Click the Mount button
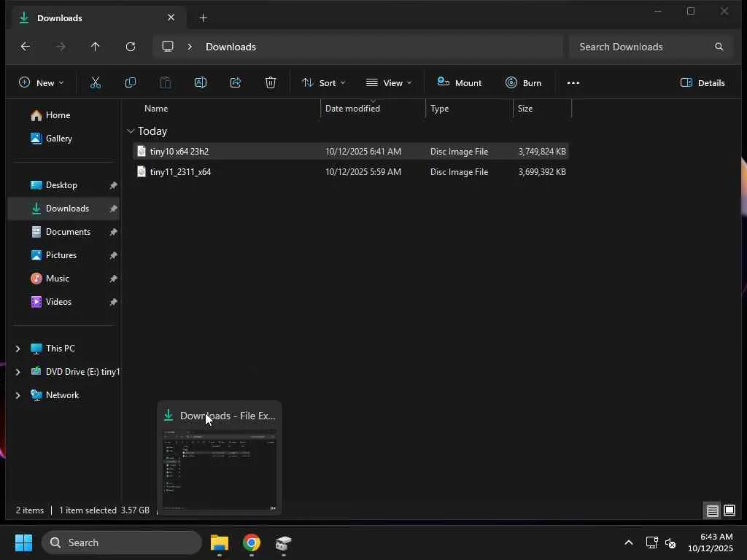This screenshot has height=560, width=747. coord(460,83)
